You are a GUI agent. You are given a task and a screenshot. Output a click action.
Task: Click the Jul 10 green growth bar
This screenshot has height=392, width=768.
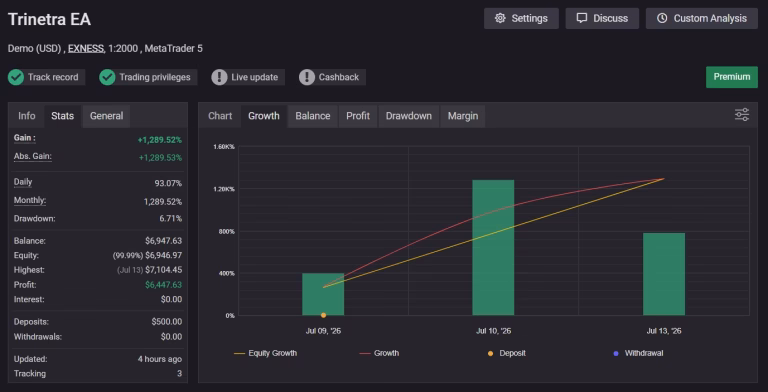click(493, 247)
